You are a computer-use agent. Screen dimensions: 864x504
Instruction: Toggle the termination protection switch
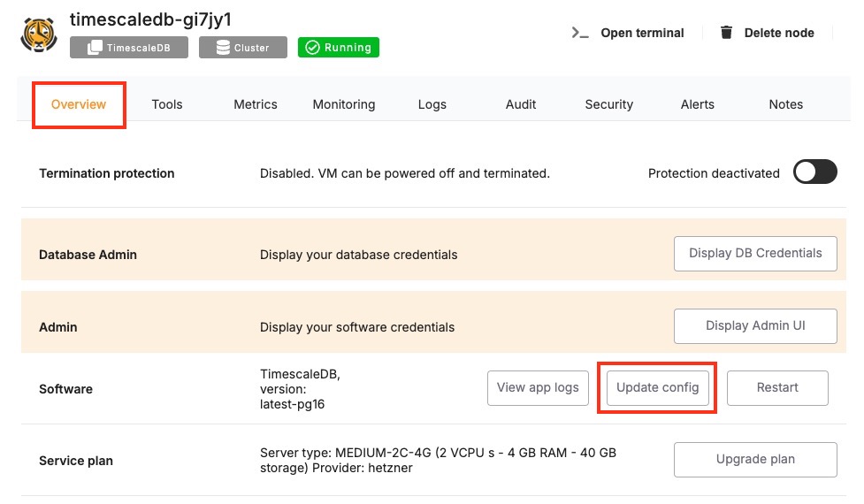coord(814,172)
